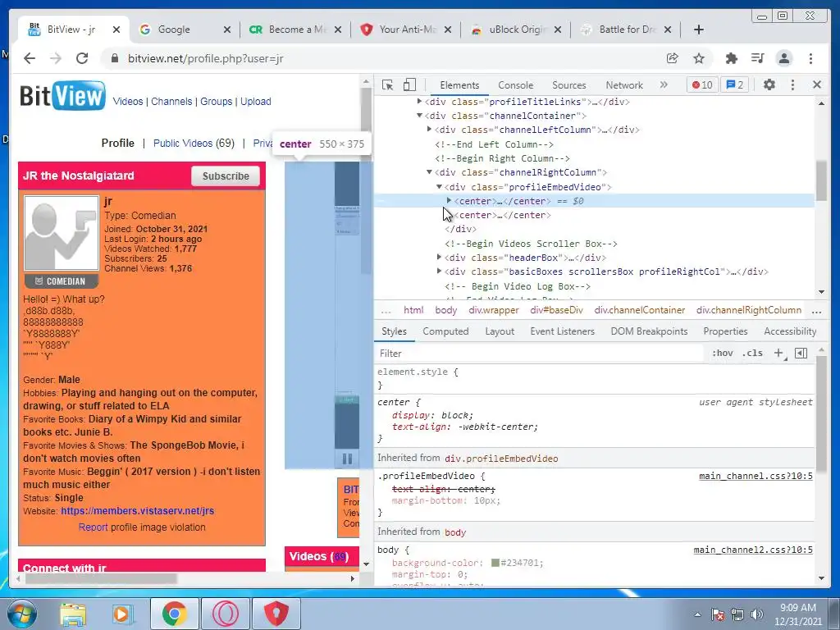Bookmark this page with the star
The width and height of the screenshot is (840, 630).
[x=699, y=58]
